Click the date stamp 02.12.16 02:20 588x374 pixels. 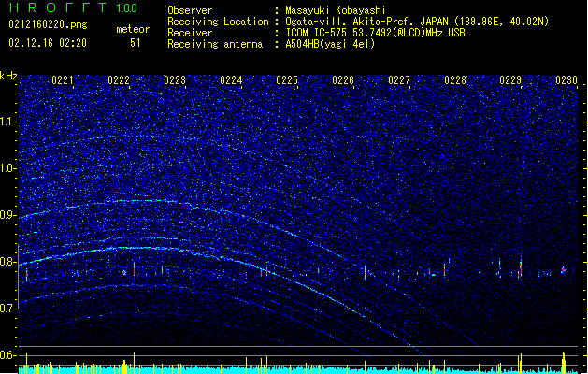pyautogui.click(x=48, y=43)
